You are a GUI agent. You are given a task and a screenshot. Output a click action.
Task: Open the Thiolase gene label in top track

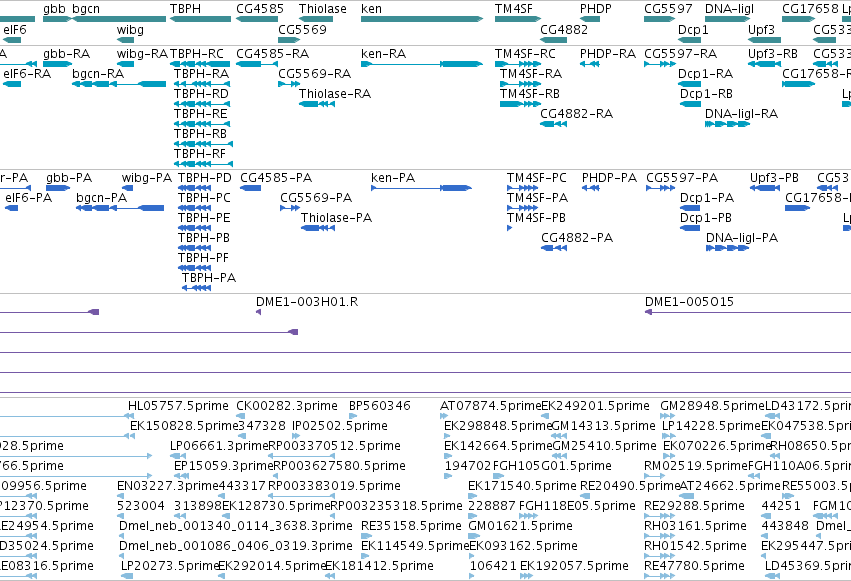(x=322, y=9)
